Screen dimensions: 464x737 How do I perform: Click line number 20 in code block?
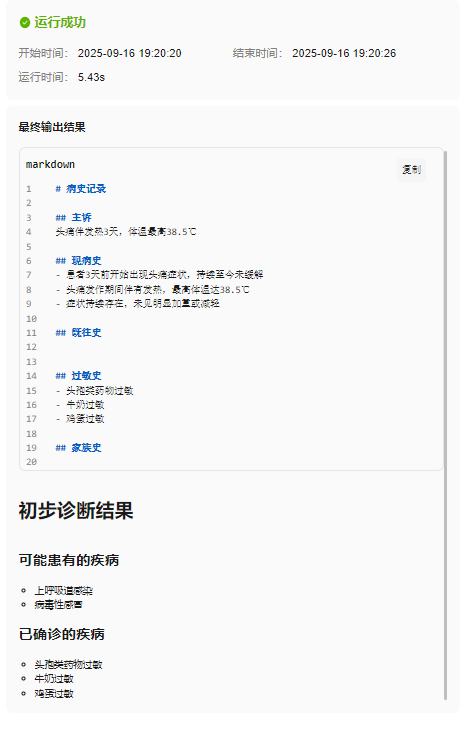[31, 462]
